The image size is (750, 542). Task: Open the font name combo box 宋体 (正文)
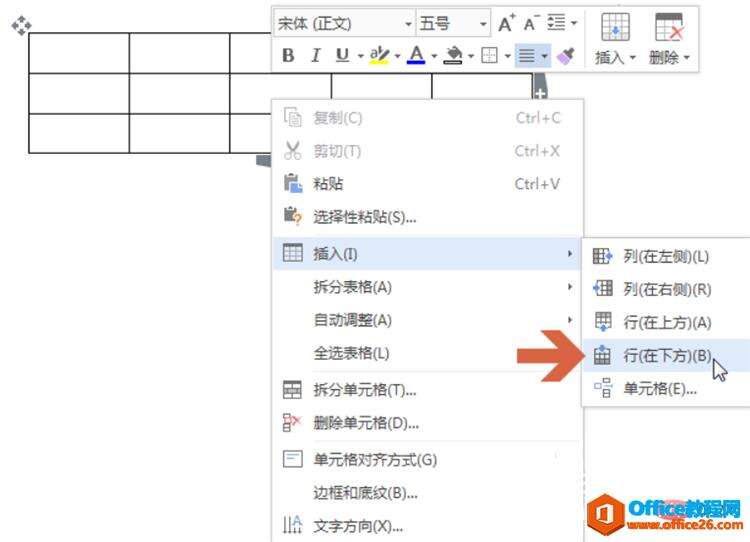point(344,23)
